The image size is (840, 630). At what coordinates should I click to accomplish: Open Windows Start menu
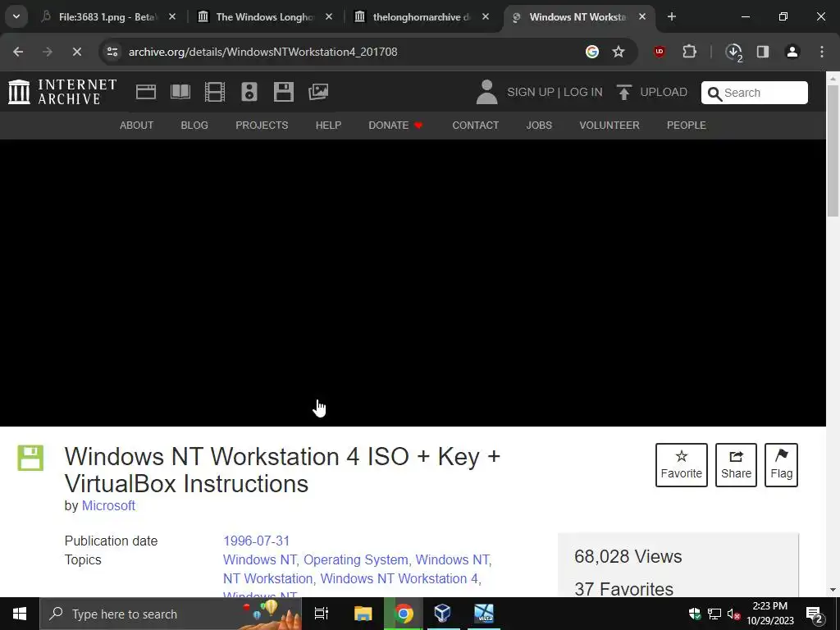tap(20, 614)
